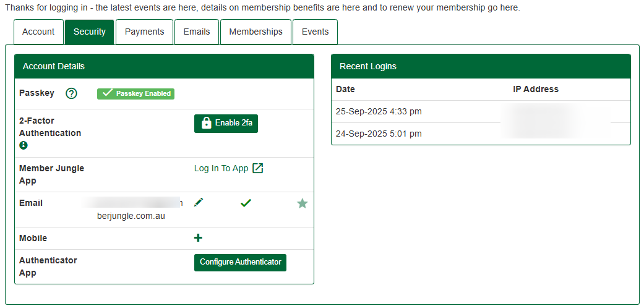Screen dimensions: 644x306
Task: Click the star icon beside the email
Action: (x=302, y=203)
